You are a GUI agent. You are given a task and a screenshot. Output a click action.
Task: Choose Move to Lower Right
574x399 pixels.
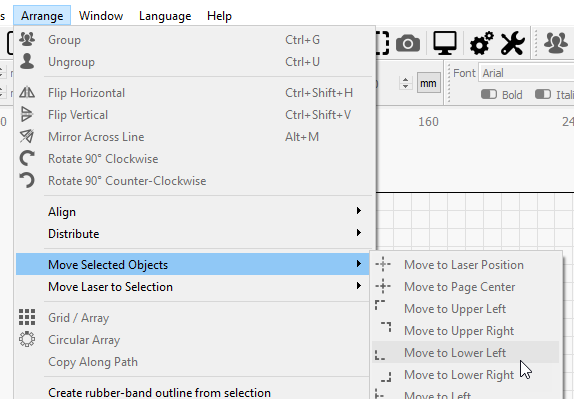click(x=466, y=374)
